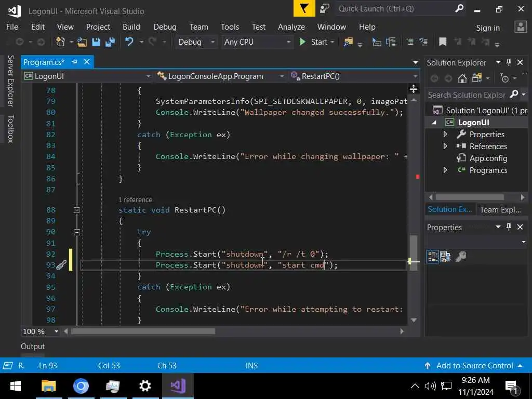532x399 pixels.
Task: Open the Debug configuration dropdown
Action: [196, 42]
